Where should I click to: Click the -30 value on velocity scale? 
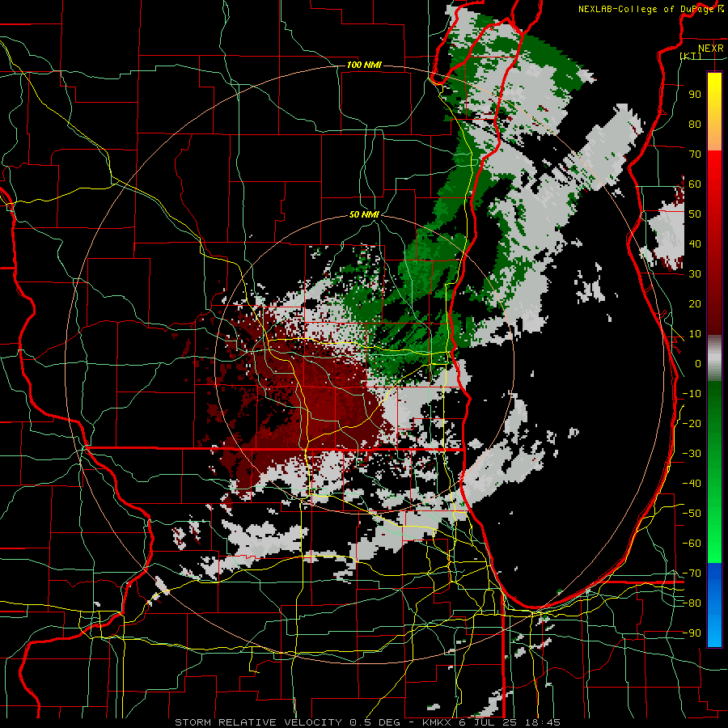coord(692,454)
